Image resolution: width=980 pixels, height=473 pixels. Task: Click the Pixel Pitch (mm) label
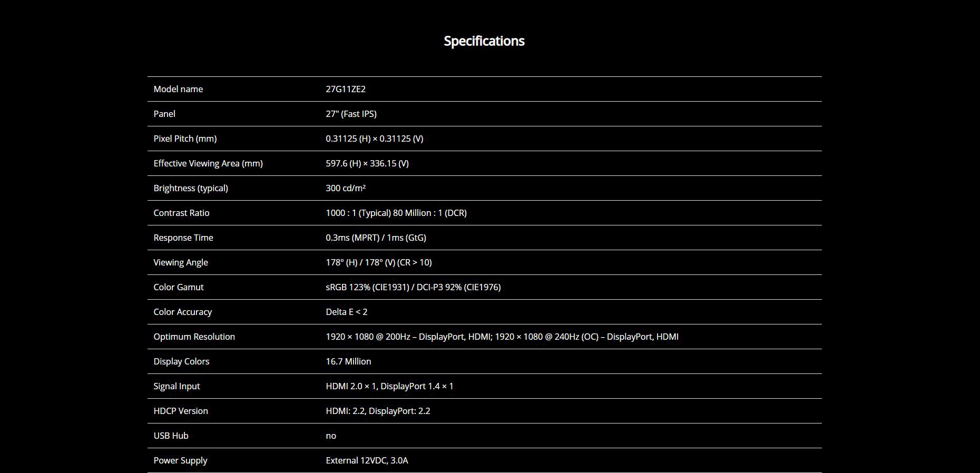185,139
